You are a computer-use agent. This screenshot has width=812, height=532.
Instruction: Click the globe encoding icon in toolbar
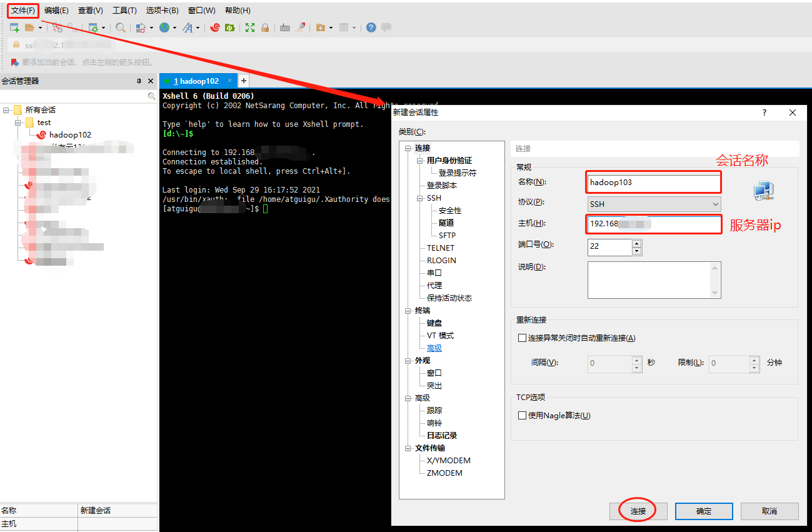coord(164,28)
